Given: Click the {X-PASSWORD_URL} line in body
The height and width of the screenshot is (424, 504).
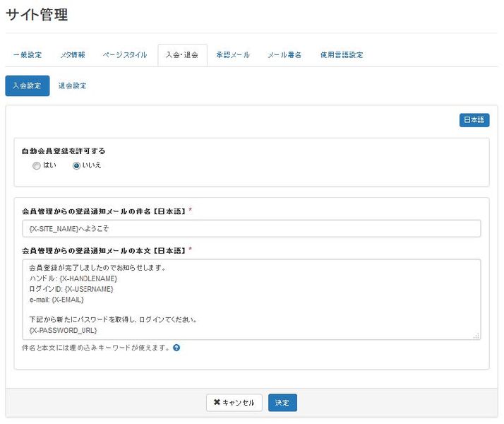Looking at the screenshot, I should [63, 331].
